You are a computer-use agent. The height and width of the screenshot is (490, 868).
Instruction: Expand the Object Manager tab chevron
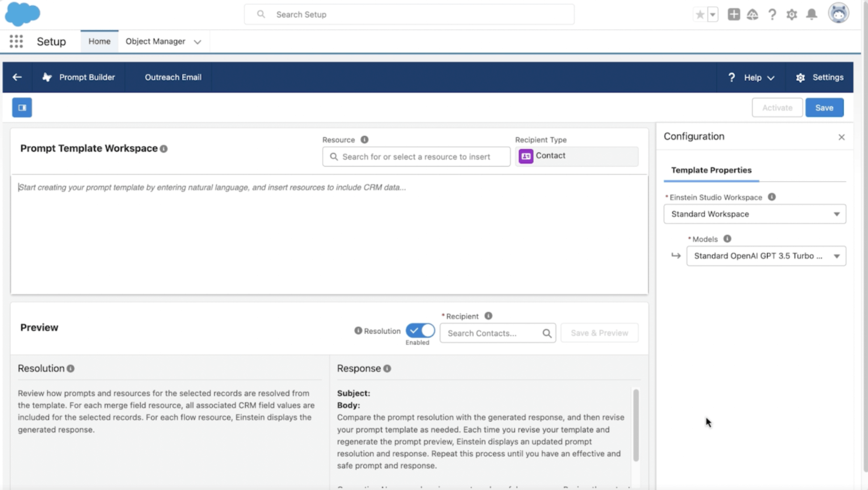pos(198,42)
